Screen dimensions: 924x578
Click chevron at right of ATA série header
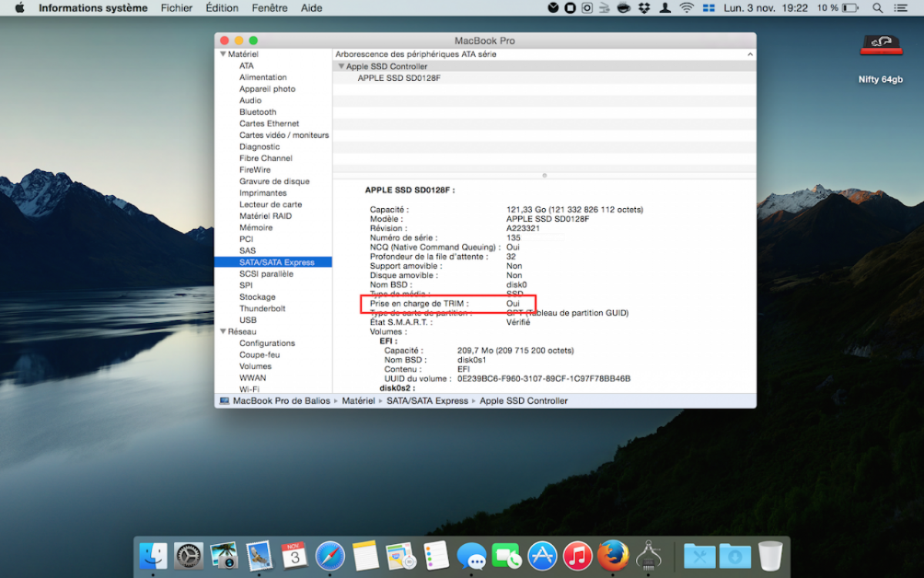[x=750, y=55]
